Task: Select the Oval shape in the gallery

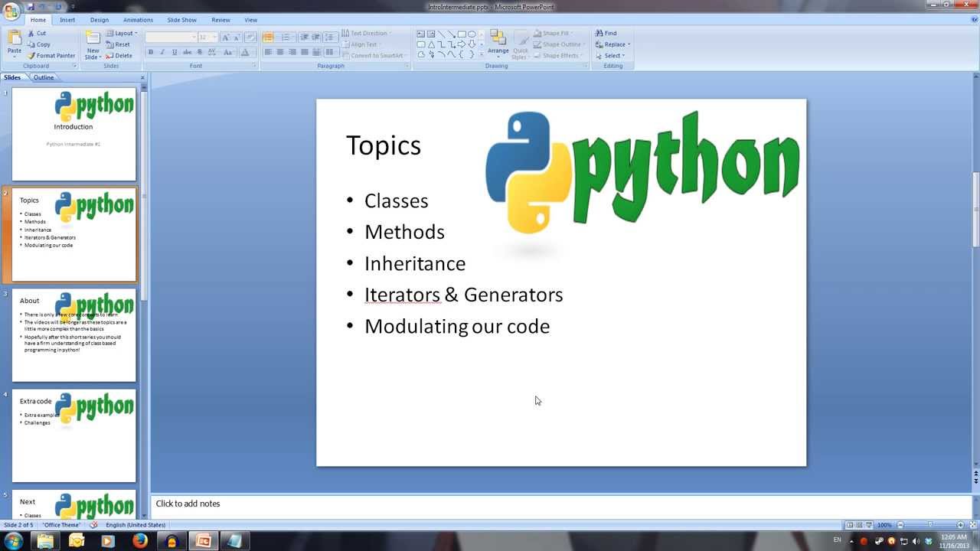Action: click(472, 34)
